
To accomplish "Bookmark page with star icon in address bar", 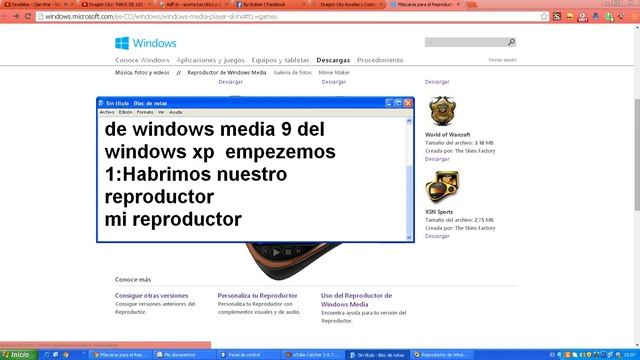I will pos(544,16).
